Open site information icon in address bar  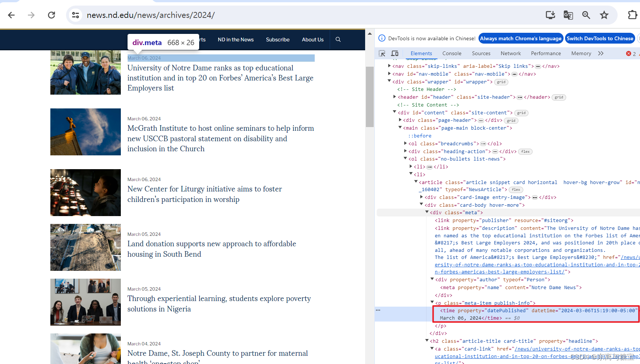(76, 15)
